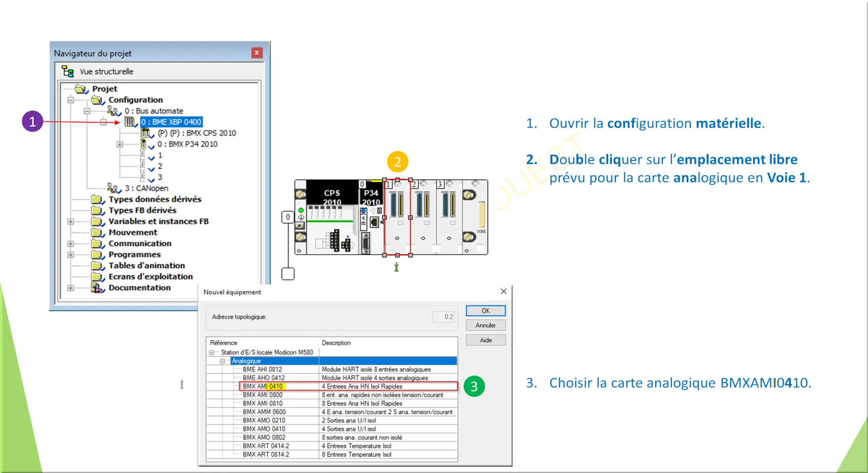Image resolution: width=868 pixels, height=473 pixels.
Task: Select empty rack slot 3
Action: click(x=449, y=217)
